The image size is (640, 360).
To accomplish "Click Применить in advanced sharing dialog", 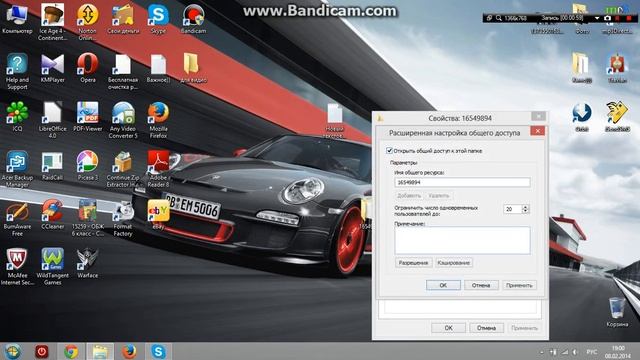I will pyautogui.click(x=519, y=285).
